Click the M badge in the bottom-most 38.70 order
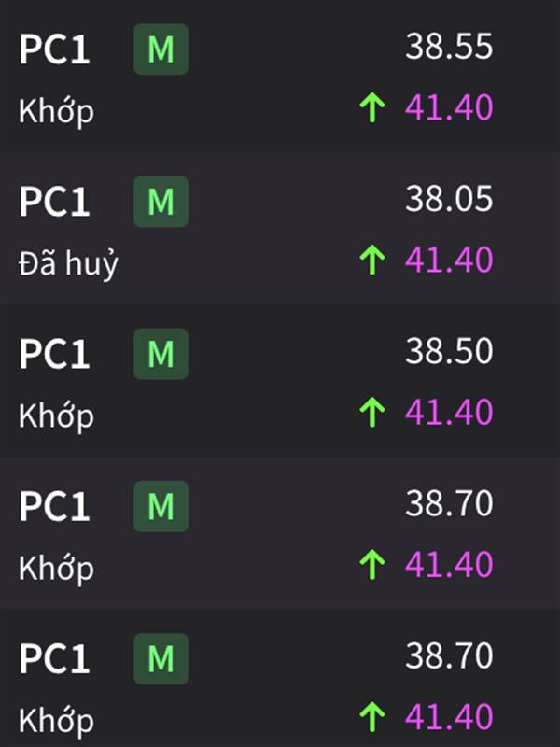The image size is (560, 747). tap(161, 659)
